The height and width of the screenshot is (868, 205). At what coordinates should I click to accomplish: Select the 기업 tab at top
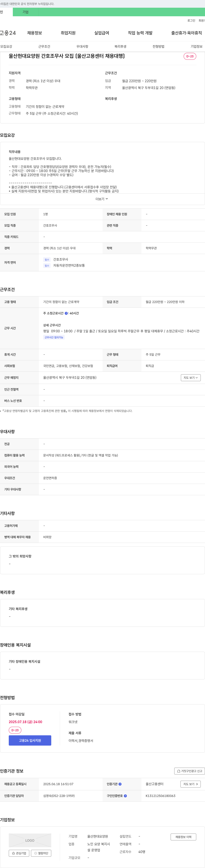tap(26, 12)
